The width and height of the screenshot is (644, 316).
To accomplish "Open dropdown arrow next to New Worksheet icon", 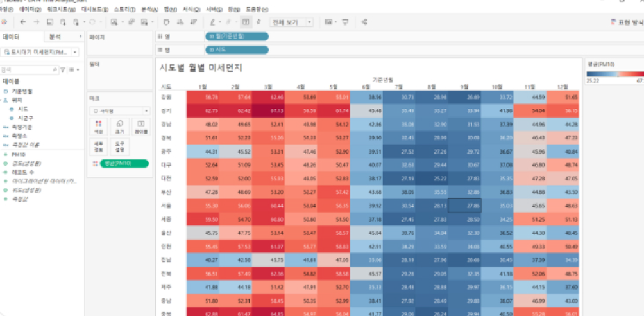I will click(x=122, y=22).
